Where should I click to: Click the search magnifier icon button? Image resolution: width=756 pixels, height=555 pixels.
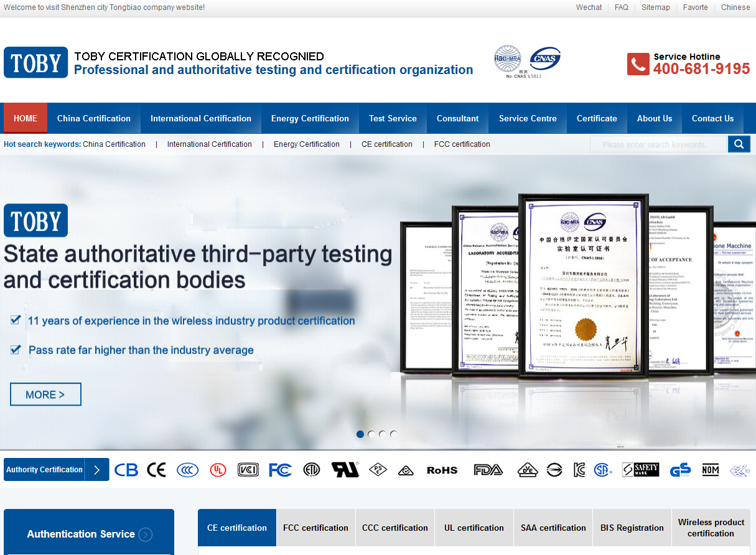pos(739,144)
